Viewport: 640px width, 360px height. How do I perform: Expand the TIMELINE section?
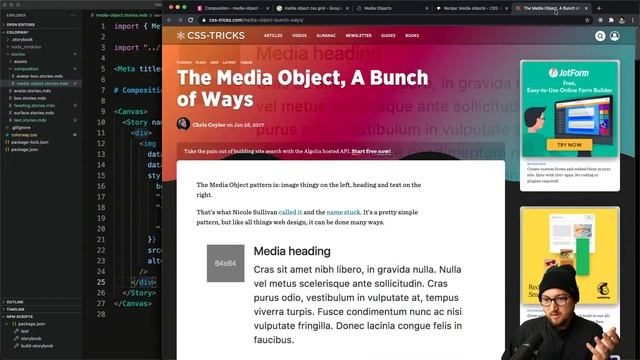(41, 309)
